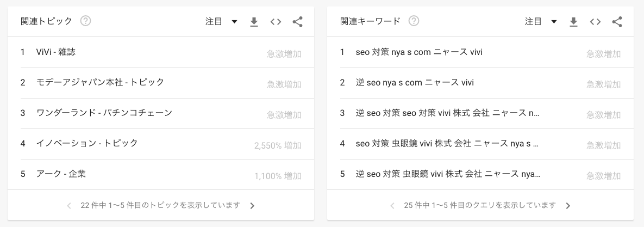Click text 22 件中 1〜5 件目のトピックを表示しています
This screenshot has height=227, width=644.
pos(160,205)
